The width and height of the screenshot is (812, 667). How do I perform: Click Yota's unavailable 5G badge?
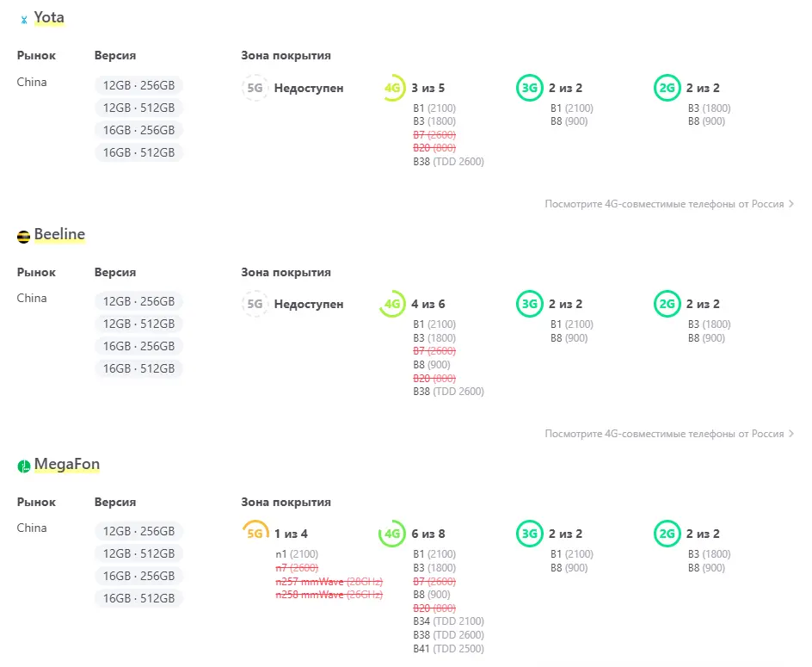[255, 88]
